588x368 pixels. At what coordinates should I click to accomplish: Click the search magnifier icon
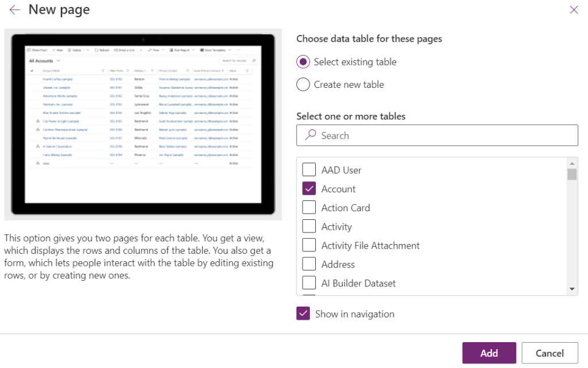tap(311, 135)
